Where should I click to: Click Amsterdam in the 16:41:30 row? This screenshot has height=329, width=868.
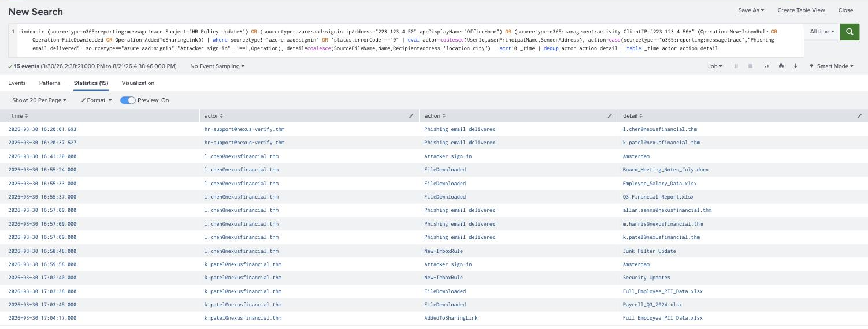pos(636,156)
